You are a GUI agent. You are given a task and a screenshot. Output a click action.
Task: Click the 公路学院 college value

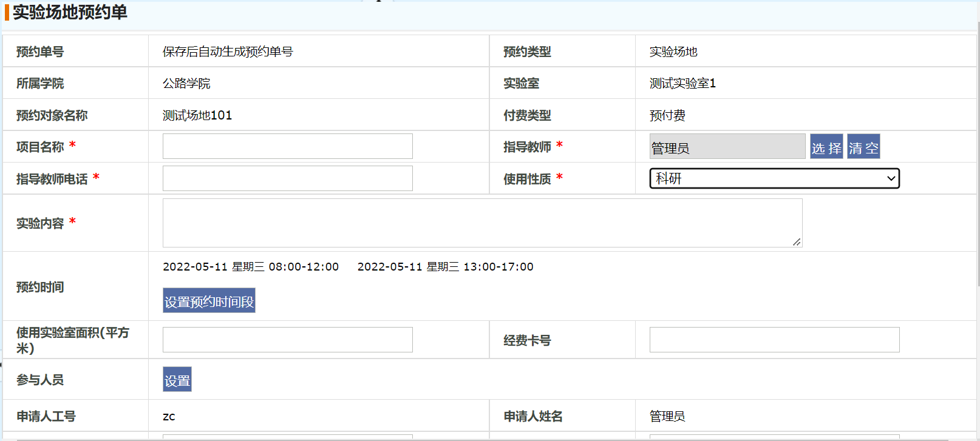click(x=186, y=84)
